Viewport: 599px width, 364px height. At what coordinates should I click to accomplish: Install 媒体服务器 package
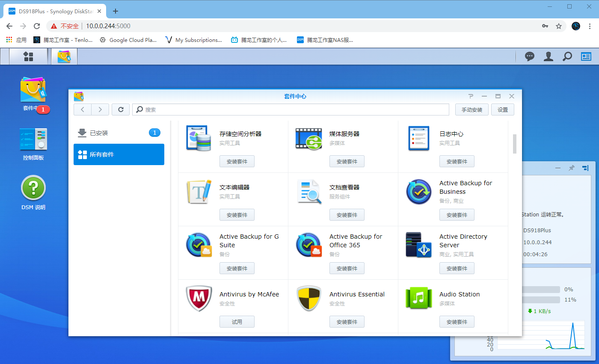pyautogui.click(x=347, y=161)
